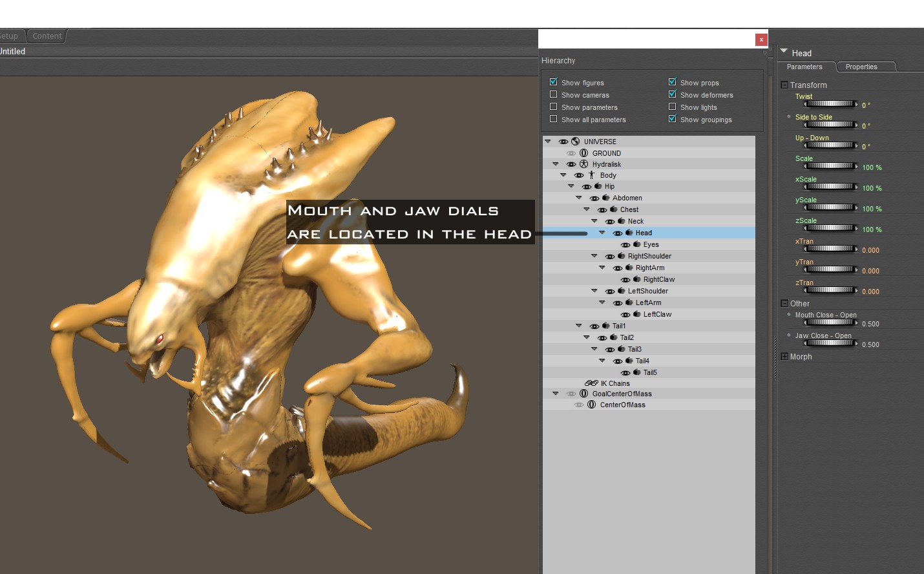The width and height of the screenshot is (924, 574).
Task: Enable Show cameras checkbox
Action: point(553,94)
